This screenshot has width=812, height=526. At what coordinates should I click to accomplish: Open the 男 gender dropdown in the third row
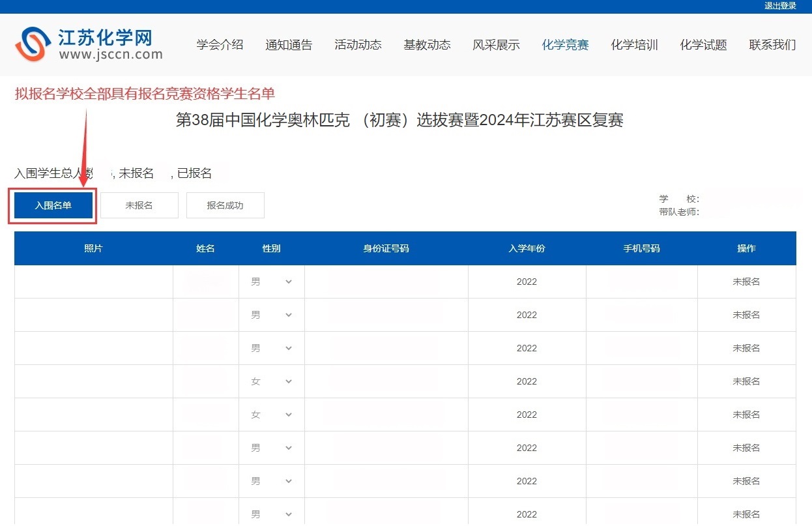point(272,348)
